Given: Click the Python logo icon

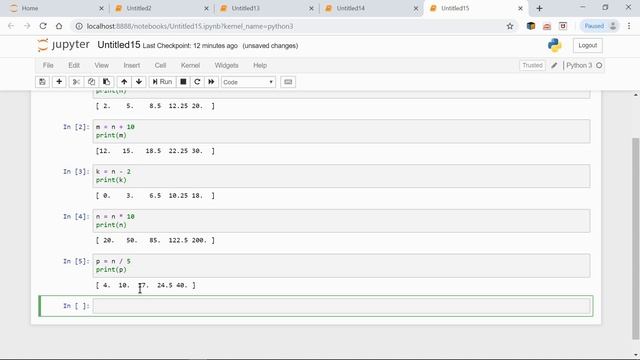Looking at the screenshot, I should 555,45.
